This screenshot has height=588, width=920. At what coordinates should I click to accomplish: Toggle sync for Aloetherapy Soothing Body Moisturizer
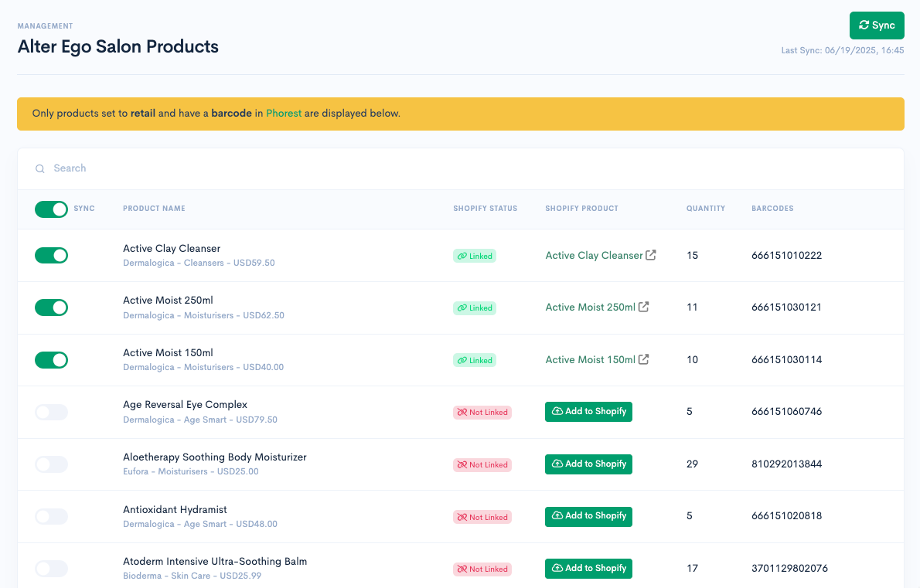[x=51, y=464]
